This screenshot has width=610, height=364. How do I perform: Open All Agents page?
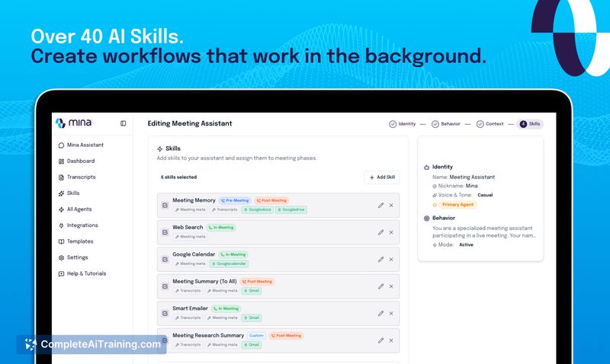tap(75, 209)
